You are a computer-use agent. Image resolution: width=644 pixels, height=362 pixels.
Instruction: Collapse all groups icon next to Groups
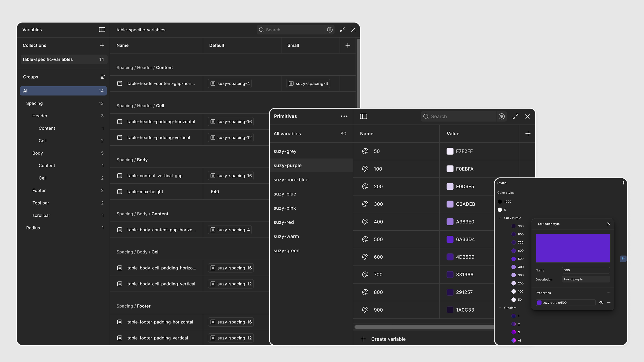click(x=103, y=77)
